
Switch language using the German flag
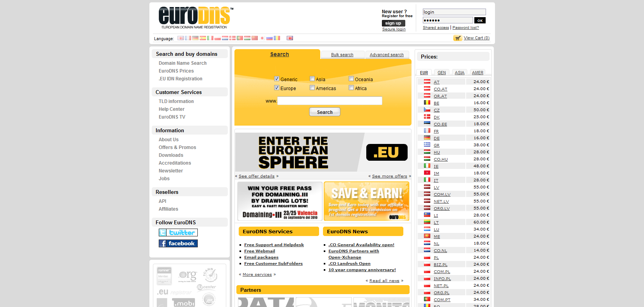195,38
